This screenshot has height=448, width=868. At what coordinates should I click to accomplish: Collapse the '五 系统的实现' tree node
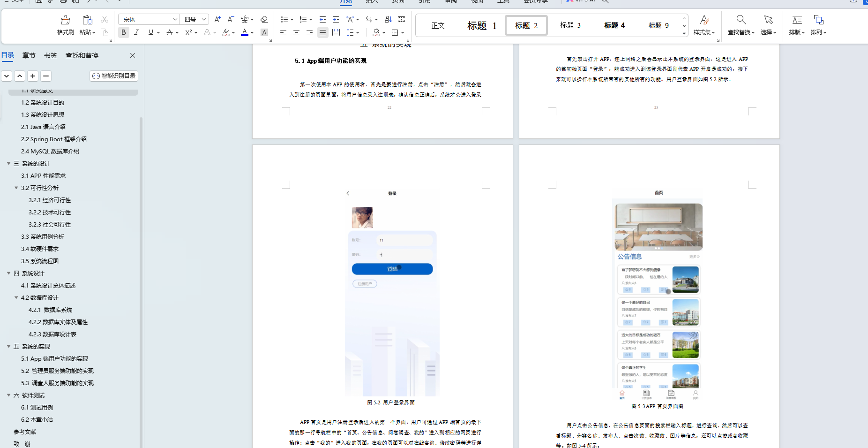click(x=8, y=346)
